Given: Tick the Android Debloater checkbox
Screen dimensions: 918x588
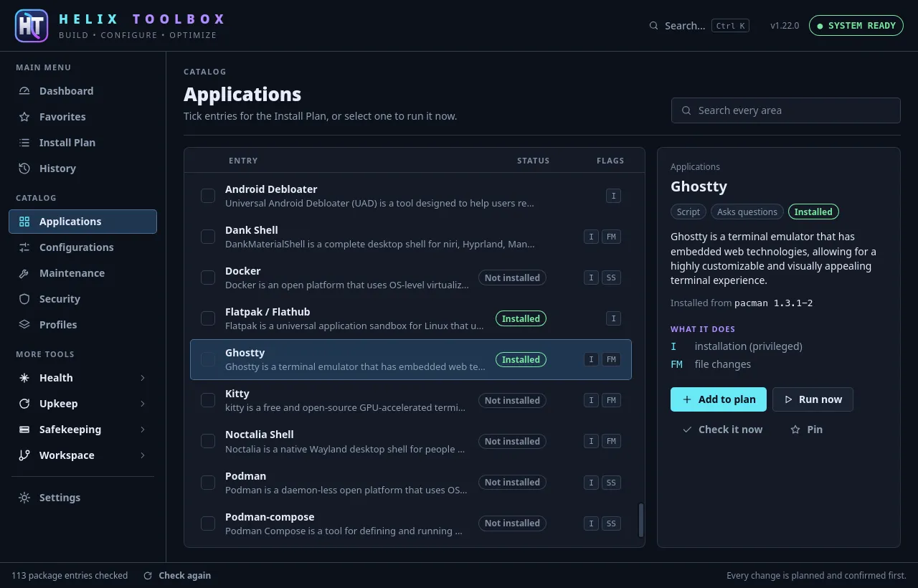Looking at the screenshot, I should (x=208, y=196).
